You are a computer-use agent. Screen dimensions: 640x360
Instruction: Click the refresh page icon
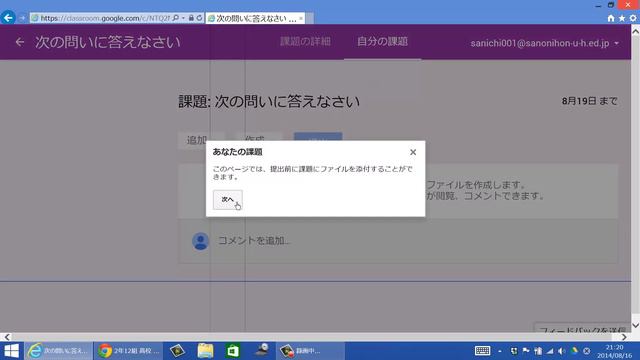pyautogui.click(x=199, y=18)
